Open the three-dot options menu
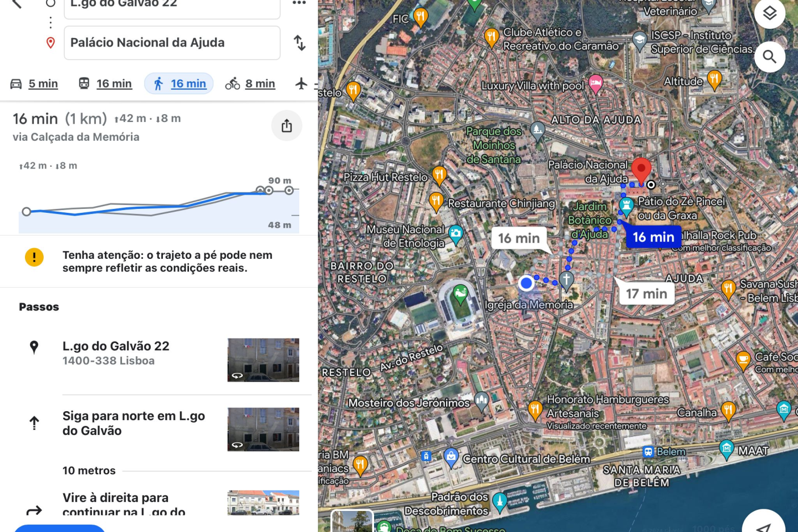 [x=299, y=3]
